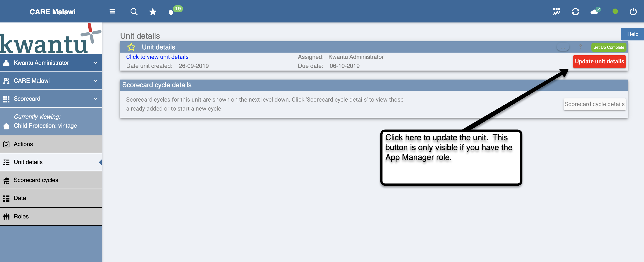Click Update unit details button

[x=599, y=62]
